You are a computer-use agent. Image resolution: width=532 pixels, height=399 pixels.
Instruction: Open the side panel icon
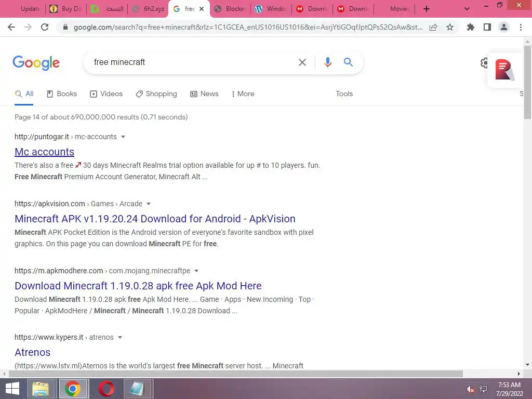click(x=487, y=27)
